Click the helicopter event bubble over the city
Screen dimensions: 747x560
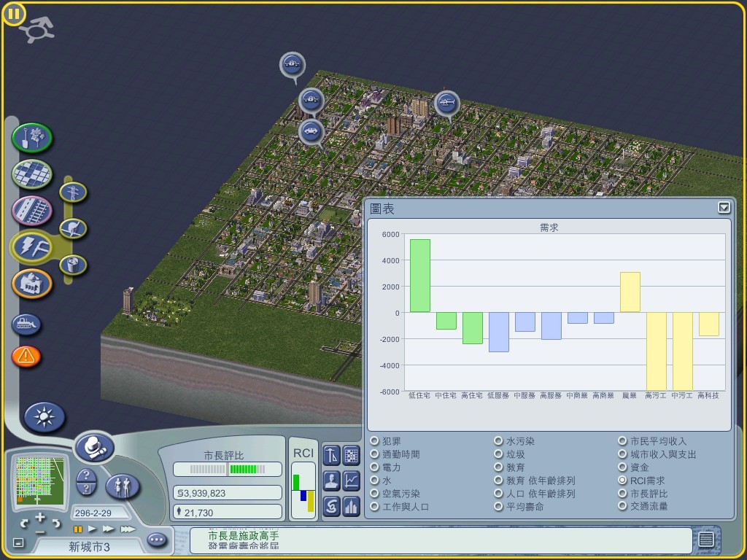click(447, 103)
